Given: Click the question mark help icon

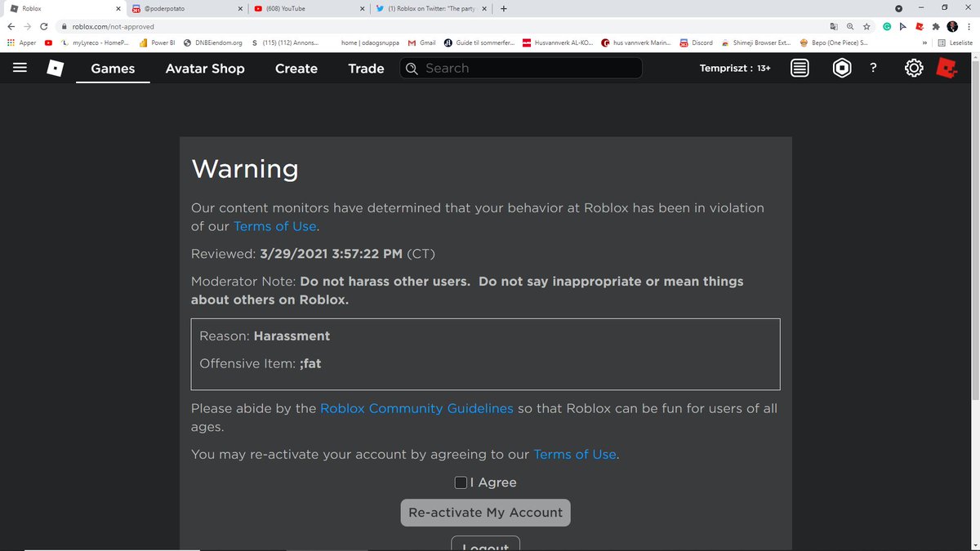Looking at the screenshot, I should point(874,69).
